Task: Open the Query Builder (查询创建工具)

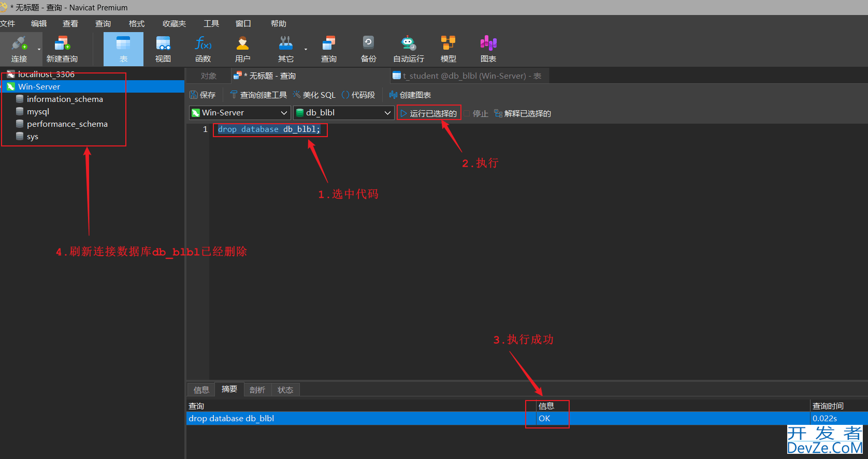Action: click(x=258, y=95)
